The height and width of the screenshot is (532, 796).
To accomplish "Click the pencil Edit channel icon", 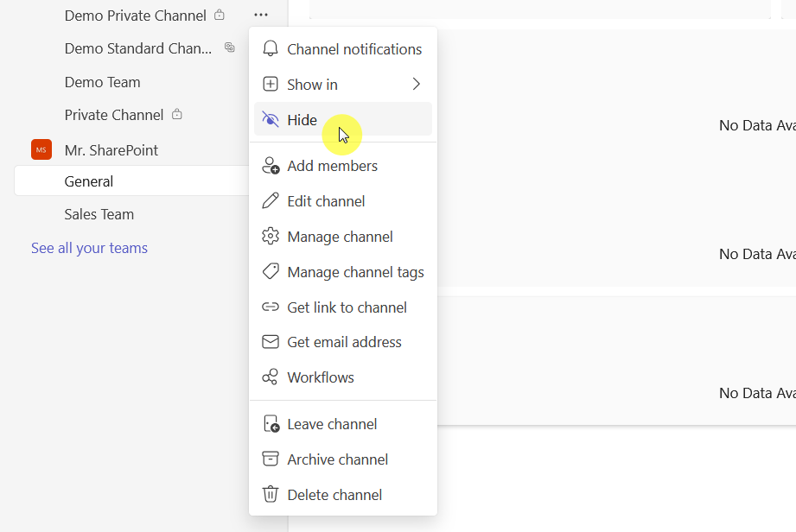I will pyautogui.click(x=270, y=201).
